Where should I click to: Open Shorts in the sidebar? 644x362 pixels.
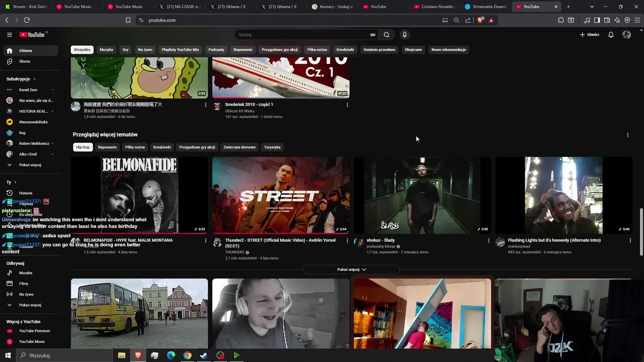(x=30, y=61)
